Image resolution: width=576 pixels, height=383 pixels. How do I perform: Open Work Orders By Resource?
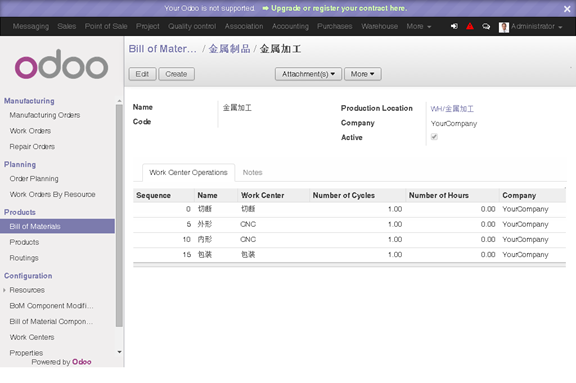click(x=53, y=195)
